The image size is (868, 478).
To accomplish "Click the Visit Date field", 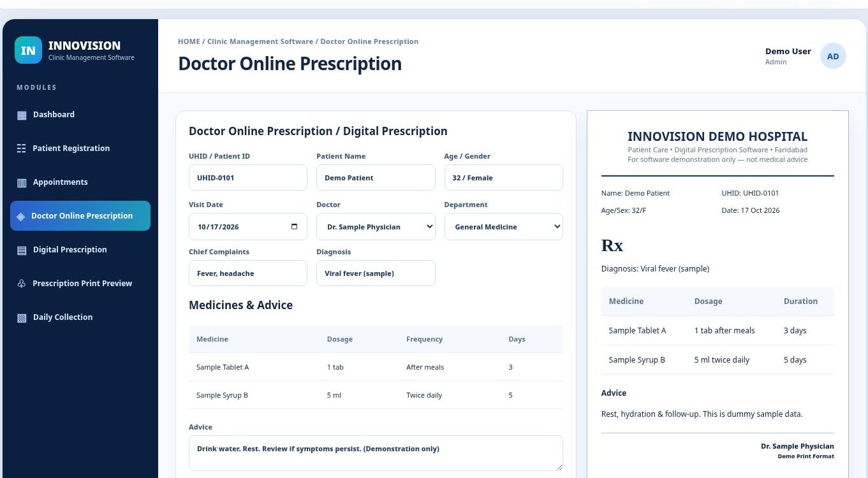I will 248,227.
